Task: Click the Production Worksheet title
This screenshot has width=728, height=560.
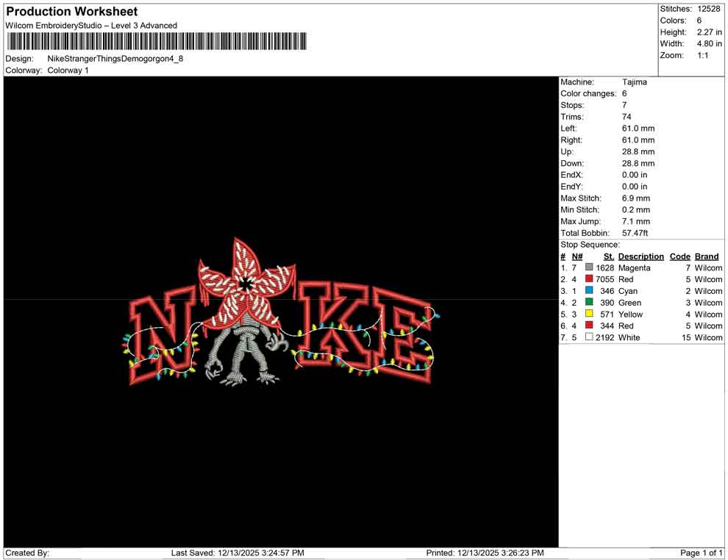Action: (72, 12)
